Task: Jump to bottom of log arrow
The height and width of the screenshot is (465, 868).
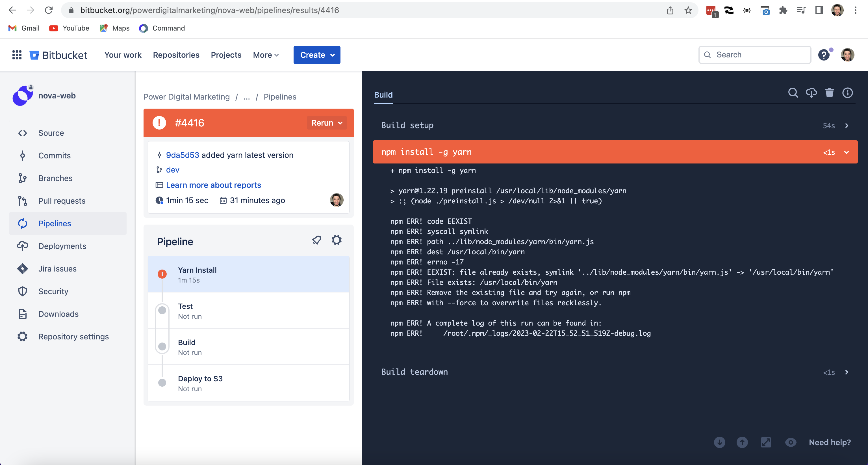Action: [x=719, y=442]
